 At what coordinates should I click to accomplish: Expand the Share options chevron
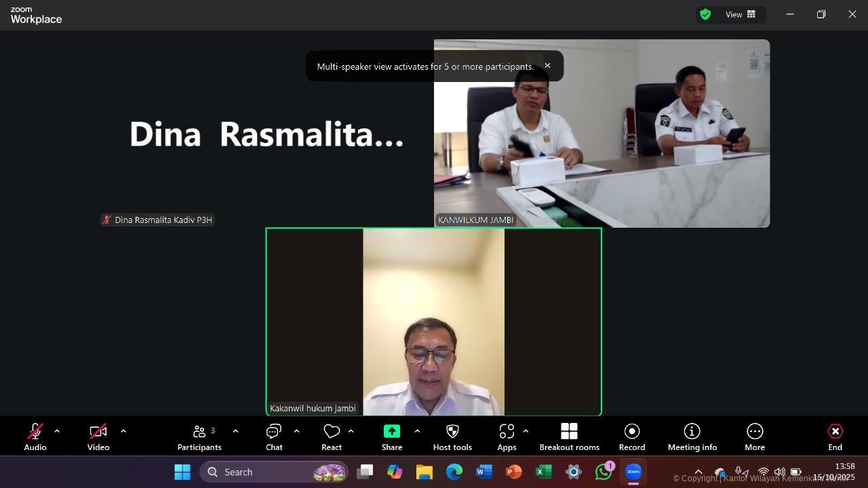417,431
